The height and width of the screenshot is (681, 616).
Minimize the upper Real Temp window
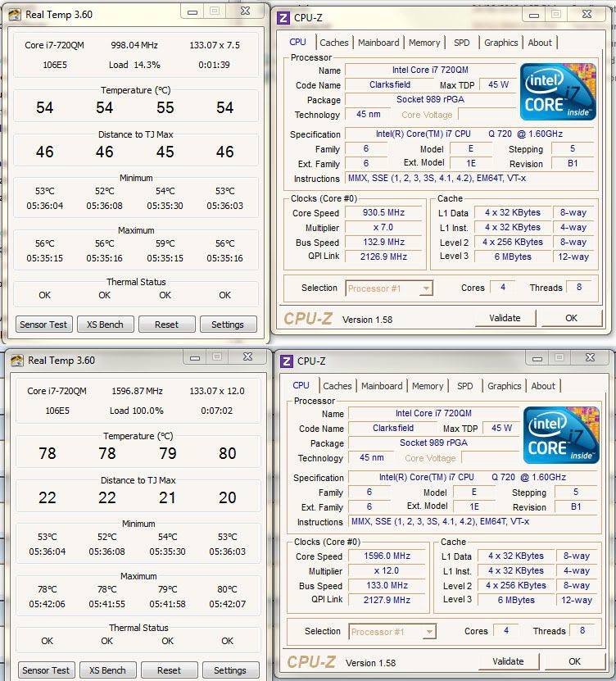tap(192, 11)
